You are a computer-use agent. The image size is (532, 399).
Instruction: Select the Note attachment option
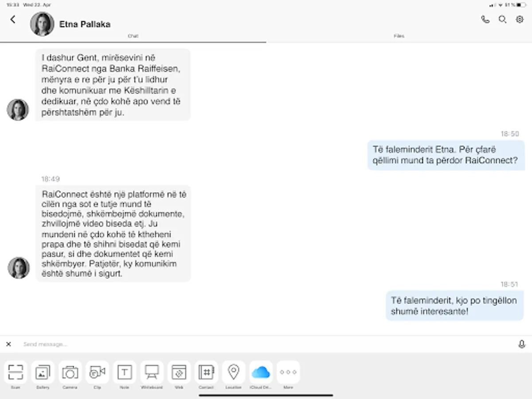click(x=125, y=372)
